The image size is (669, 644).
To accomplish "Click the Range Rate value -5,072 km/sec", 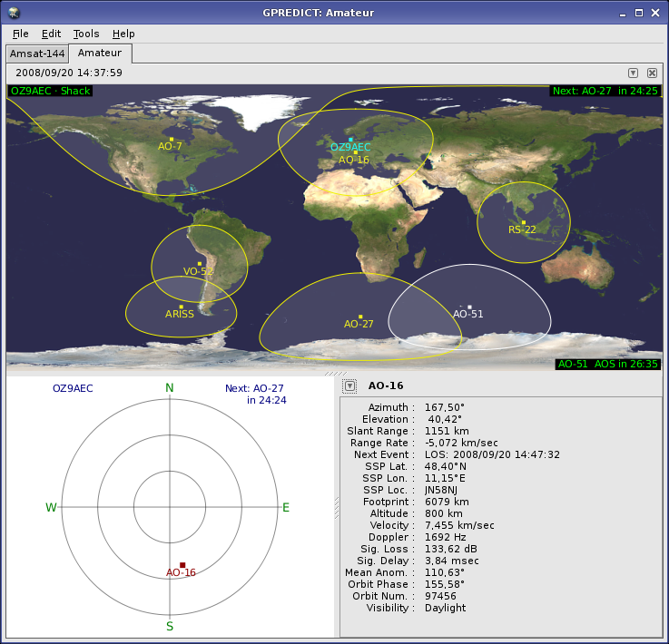I will [461, 443].
